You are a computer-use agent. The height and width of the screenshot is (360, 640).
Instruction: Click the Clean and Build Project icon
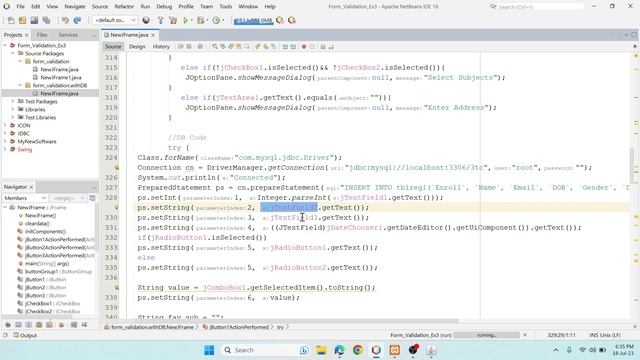173,20
